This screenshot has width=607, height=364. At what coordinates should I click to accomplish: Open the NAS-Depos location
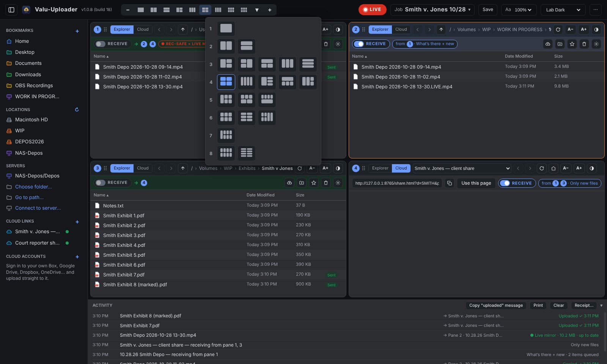click(x=29, y=153)
